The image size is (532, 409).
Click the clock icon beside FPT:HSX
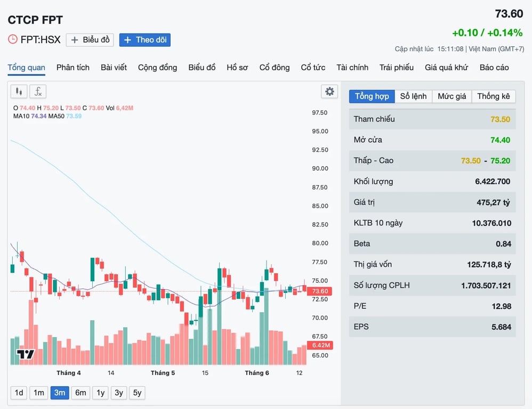click(x=13, y=39)
